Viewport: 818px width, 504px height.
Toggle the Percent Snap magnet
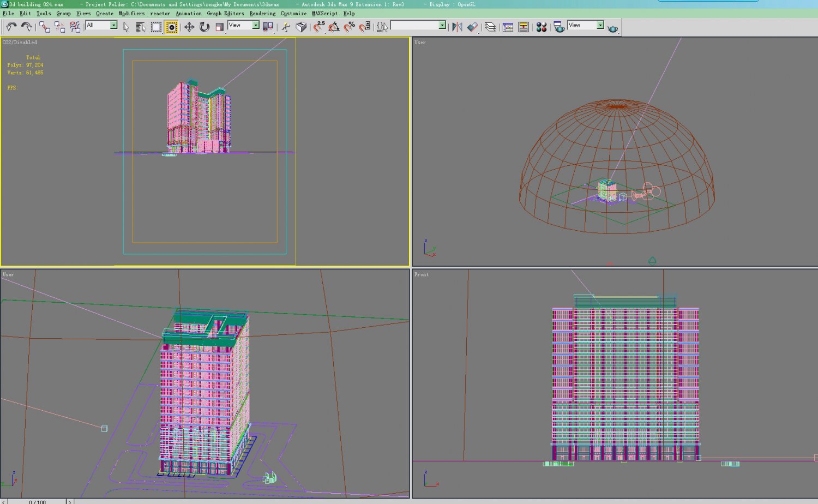(x=349, y=27)
